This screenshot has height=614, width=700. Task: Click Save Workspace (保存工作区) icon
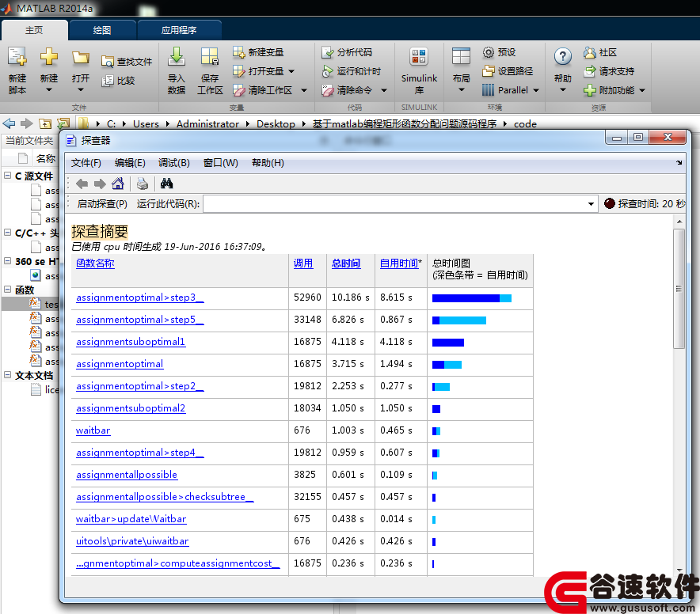pyautogui.click(x=209, y=57)
